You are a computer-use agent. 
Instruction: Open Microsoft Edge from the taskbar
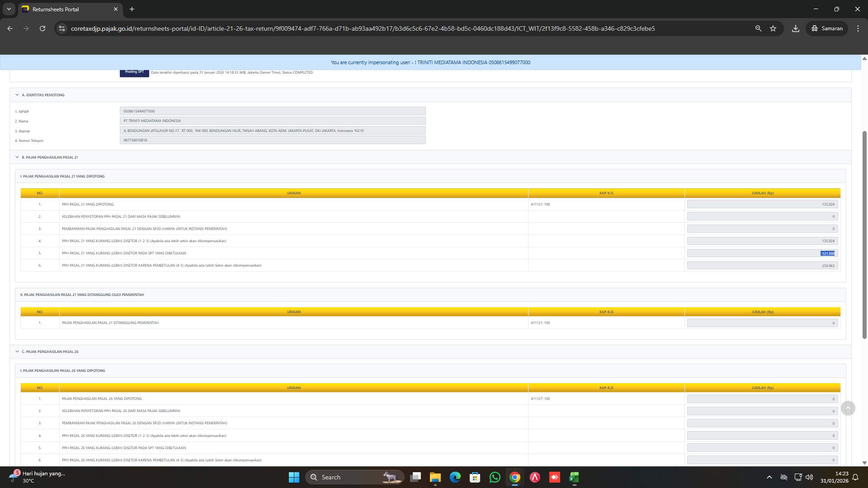(x=455, y=477)
